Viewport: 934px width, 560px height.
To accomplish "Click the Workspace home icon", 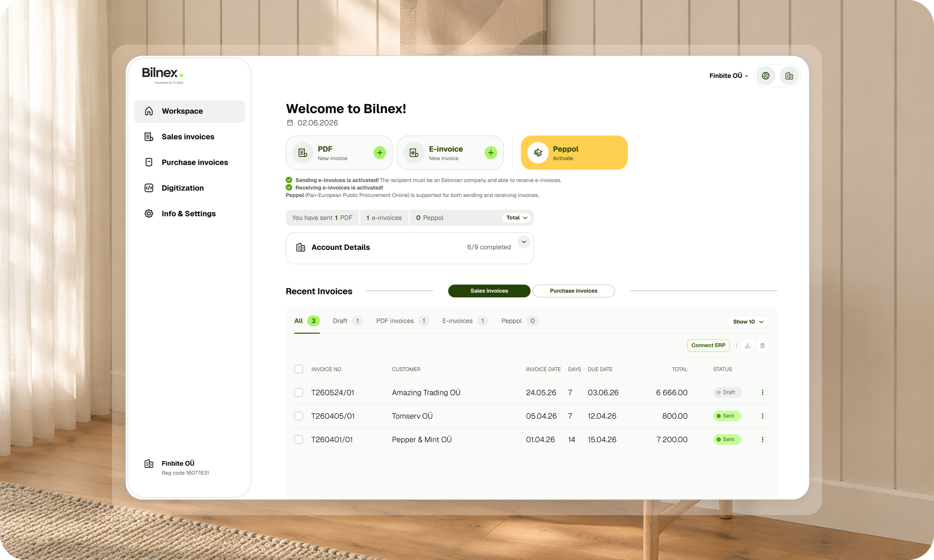I will 149,111.
